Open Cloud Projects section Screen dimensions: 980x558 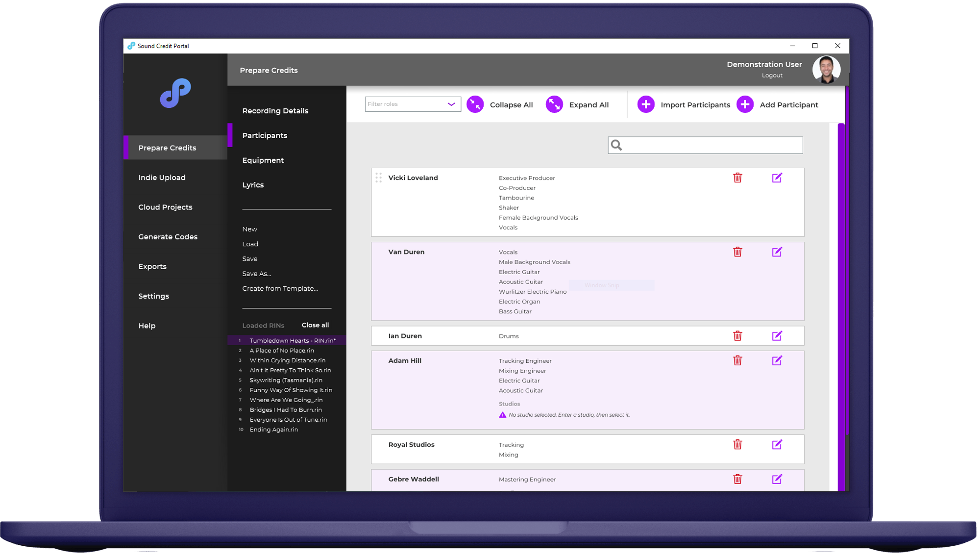point(166,207)
